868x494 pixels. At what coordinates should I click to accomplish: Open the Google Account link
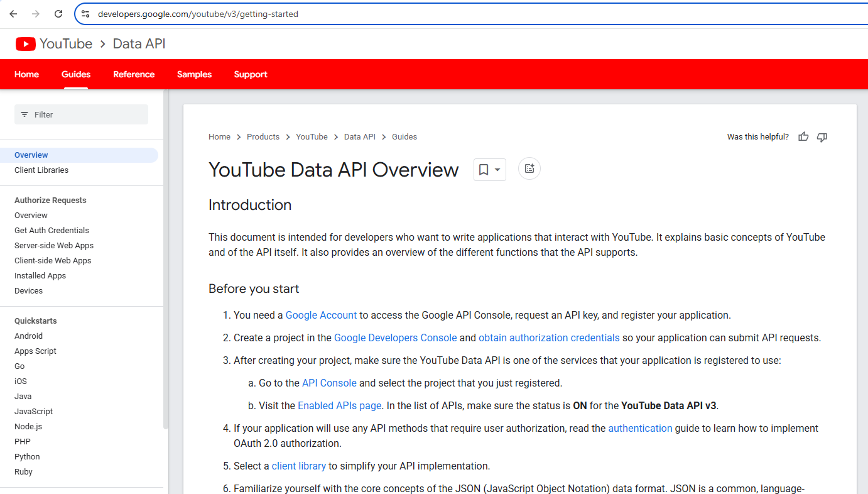coord(321,315)
